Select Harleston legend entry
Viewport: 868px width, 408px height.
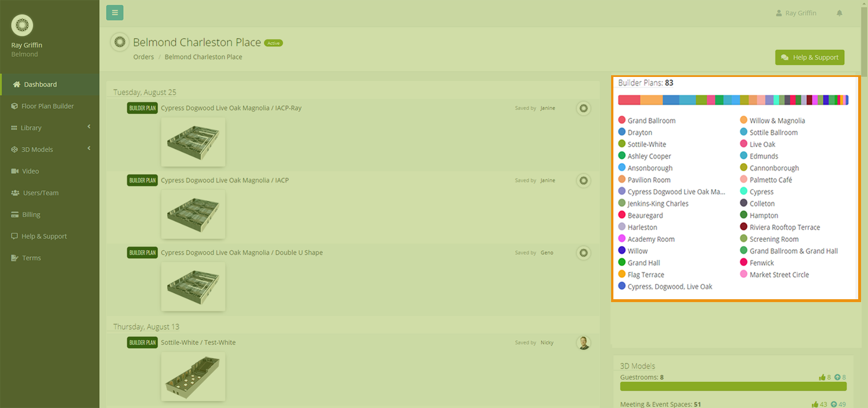(638, 227)
